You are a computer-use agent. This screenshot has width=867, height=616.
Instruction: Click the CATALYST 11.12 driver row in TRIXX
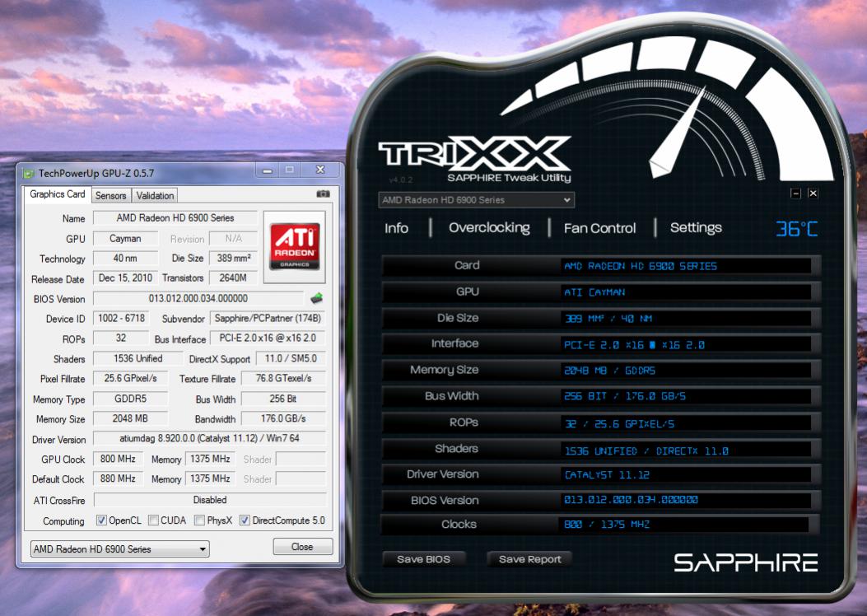coord(686,474)
